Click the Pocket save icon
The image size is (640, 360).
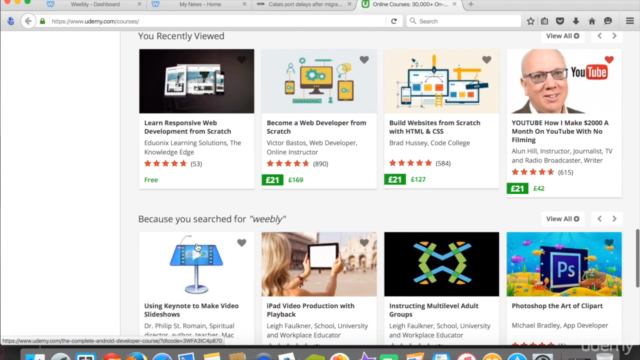click(560, 21)
